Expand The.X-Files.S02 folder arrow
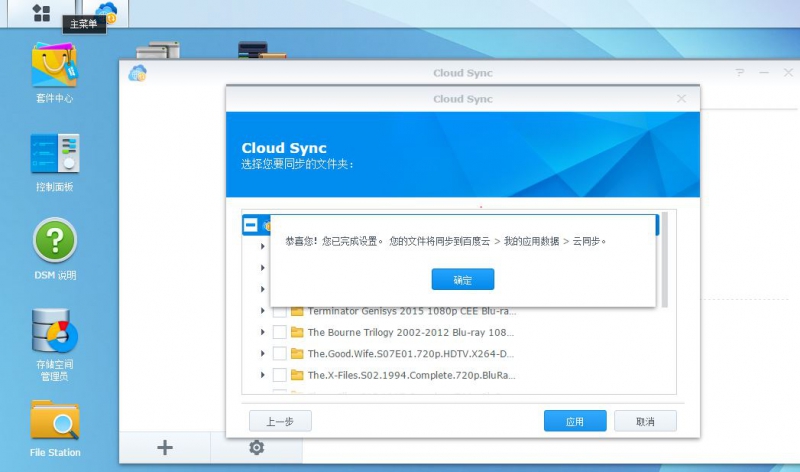 click(x=263, y=375)
